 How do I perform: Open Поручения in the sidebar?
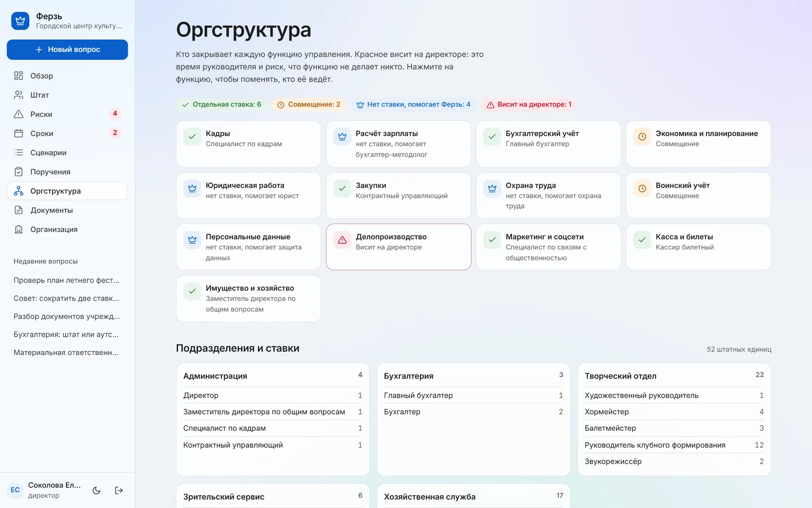pyautogui.click(x=67, y=172)
